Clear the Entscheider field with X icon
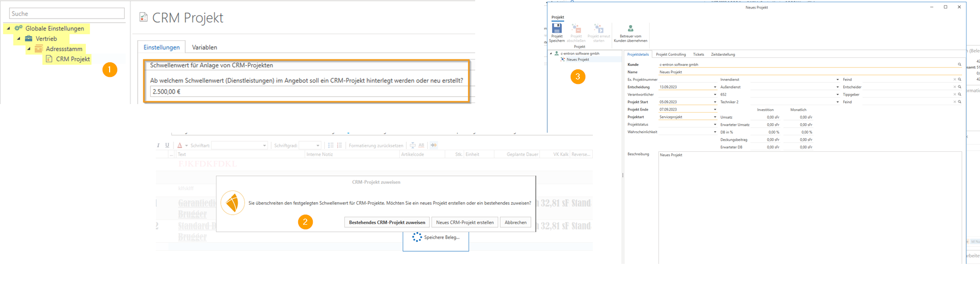The height and width of the screenshot is (283, 980). click(954, 87)
